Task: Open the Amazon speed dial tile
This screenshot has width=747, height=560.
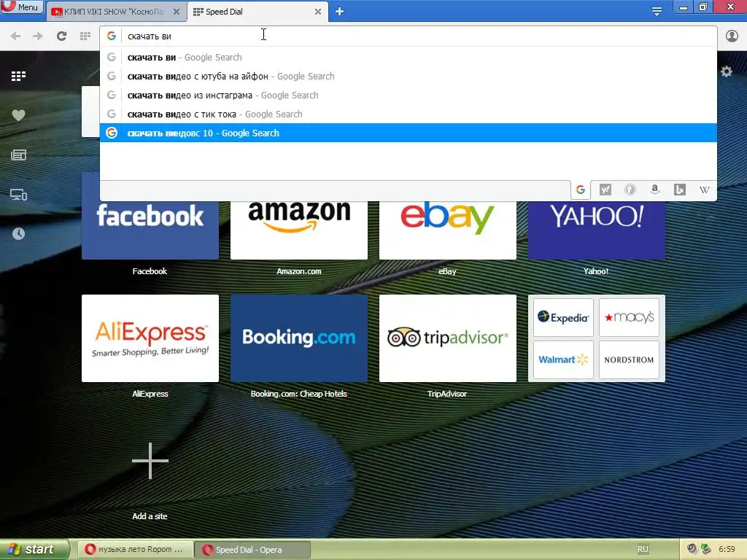Action: pyautogui.click(x=298, y=230)
